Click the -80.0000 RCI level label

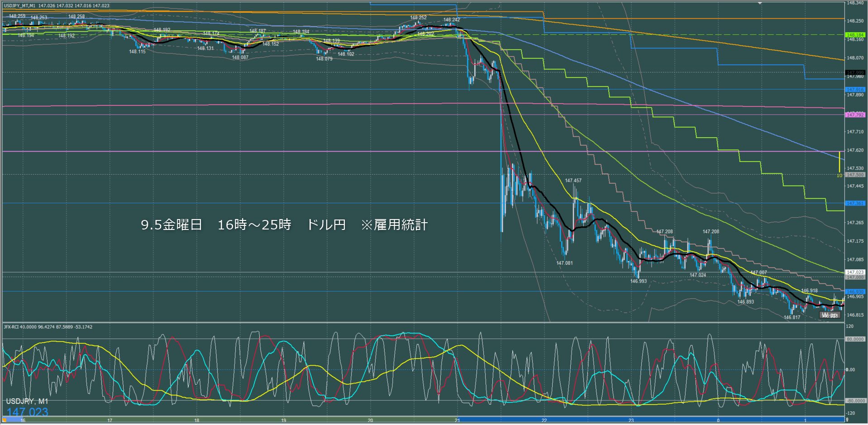[x=855, y=401]
